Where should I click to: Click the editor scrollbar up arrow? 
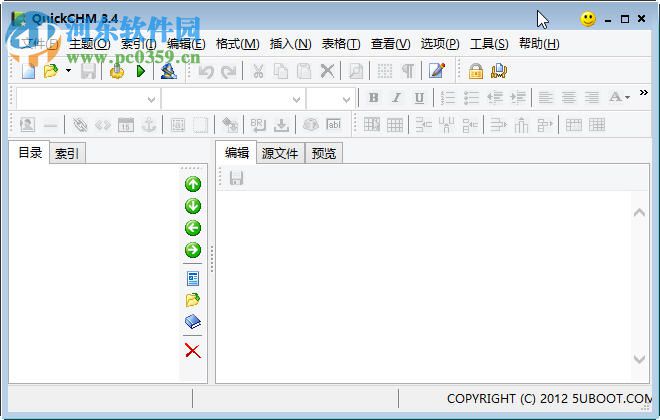click(x=639, y=213)
